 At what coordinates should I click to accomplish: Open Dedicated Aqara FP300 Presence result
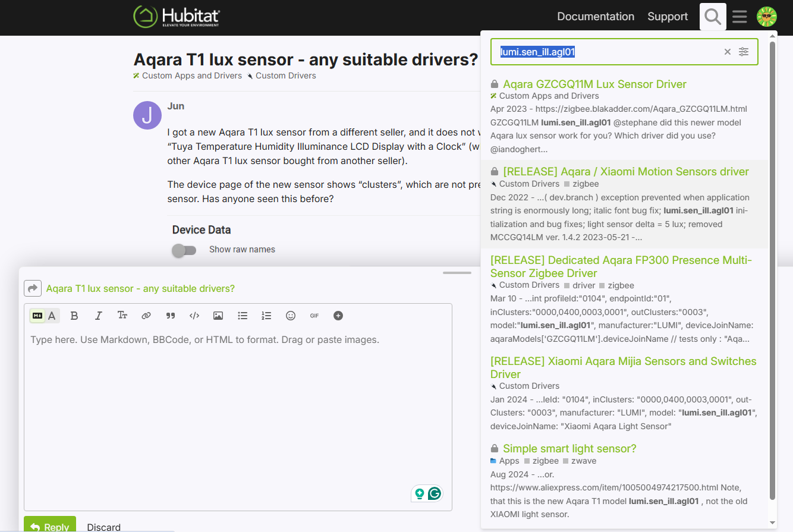(621, 267)
